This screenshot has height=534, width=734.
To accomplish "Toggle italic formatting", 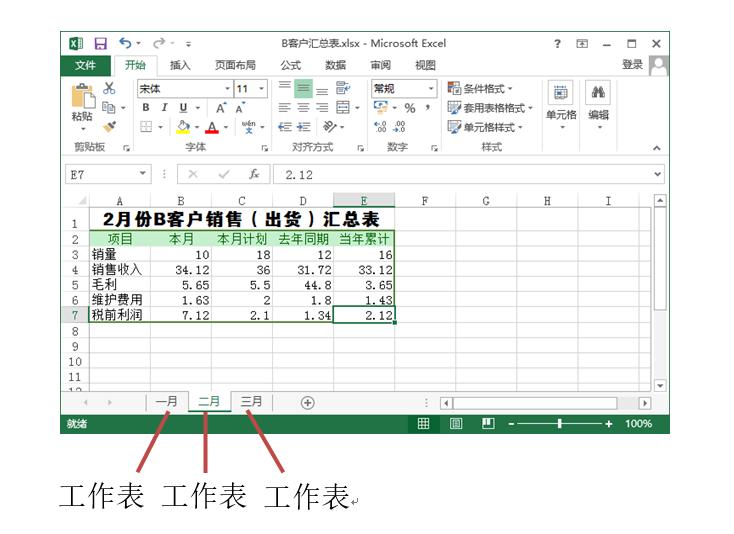I will tap(164, 108).
